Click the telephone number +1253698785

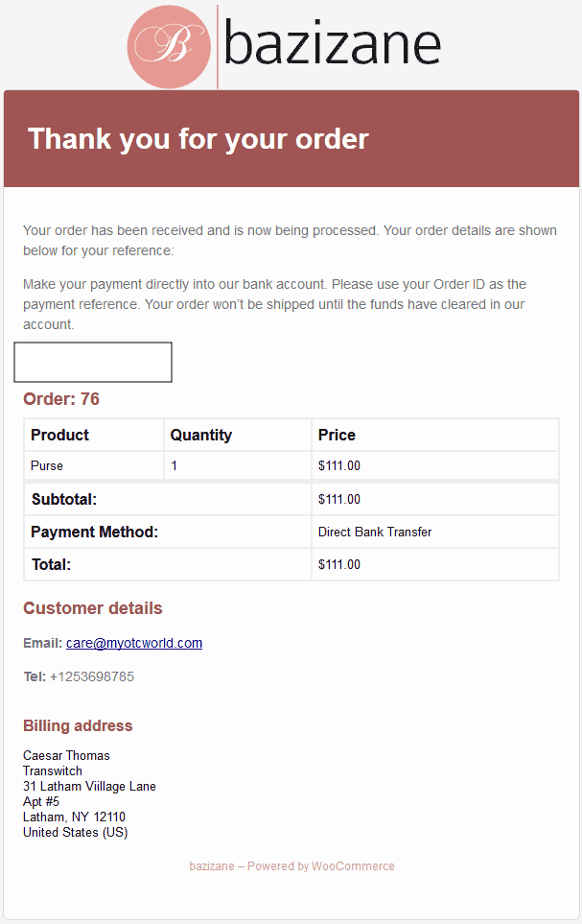pos(92,676)
